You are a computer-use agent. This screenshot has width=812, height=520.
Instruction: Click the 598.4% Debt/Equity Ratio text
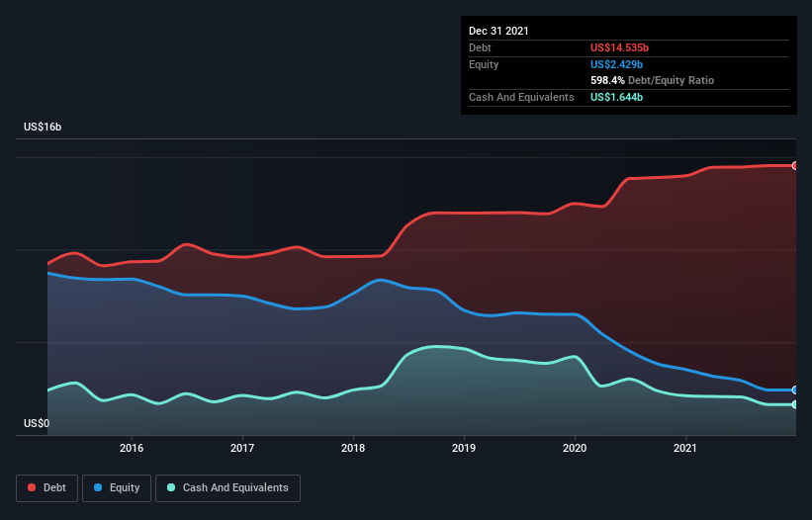(x=652, y=80)
